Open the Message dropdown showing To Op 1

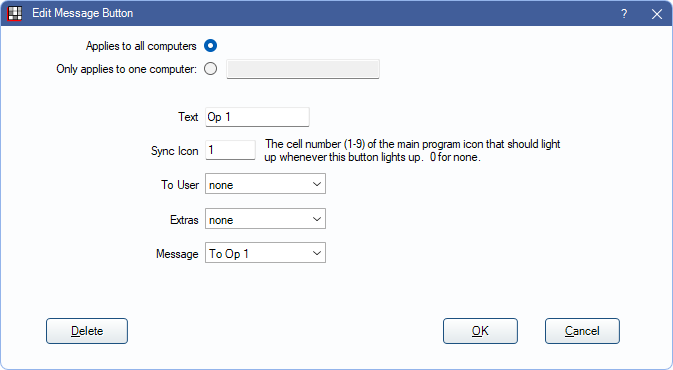point(265,253)
